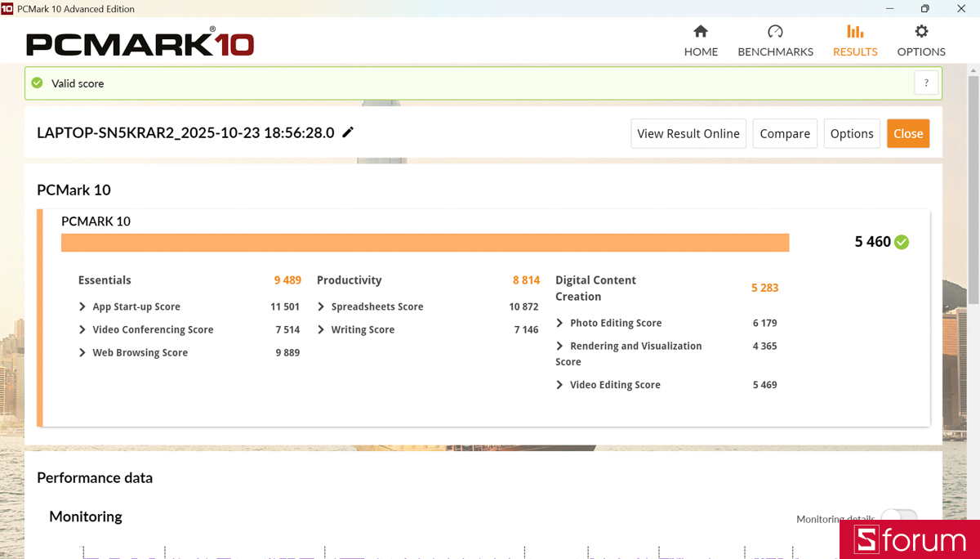This screenshot has height=559, width=980.
Task: Expand Writing Score row
Action: (x=321, y=329)
